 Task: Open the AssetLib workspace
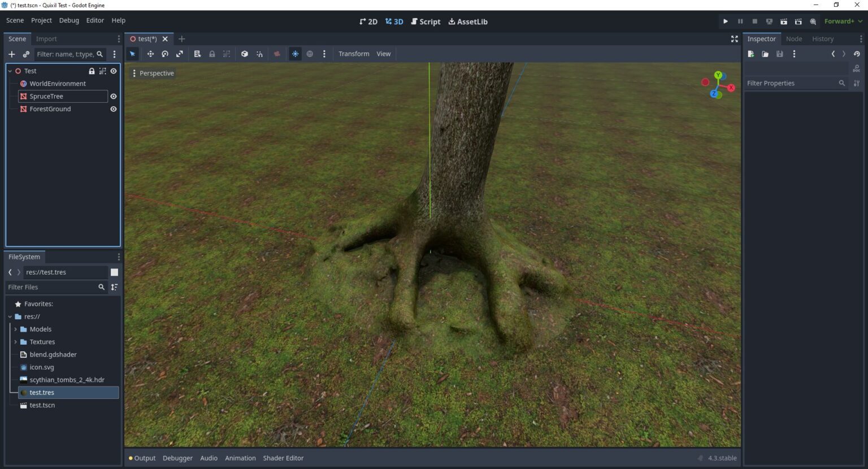point(467,21)
